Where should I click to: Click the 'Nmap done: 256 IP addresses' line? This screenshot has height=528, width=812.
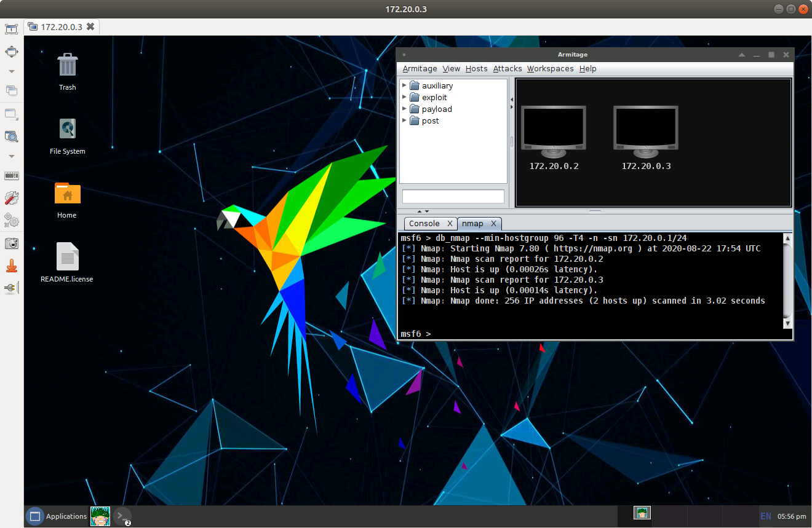[583, 301]
